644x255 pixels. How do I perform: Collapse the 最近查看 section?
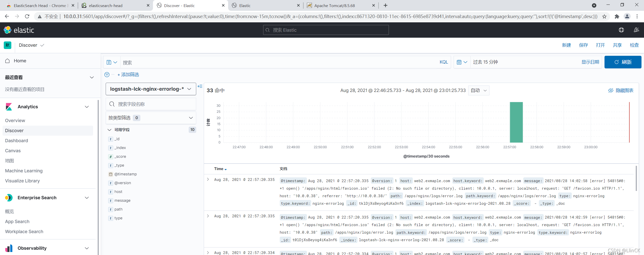click(x=92, y=77)
